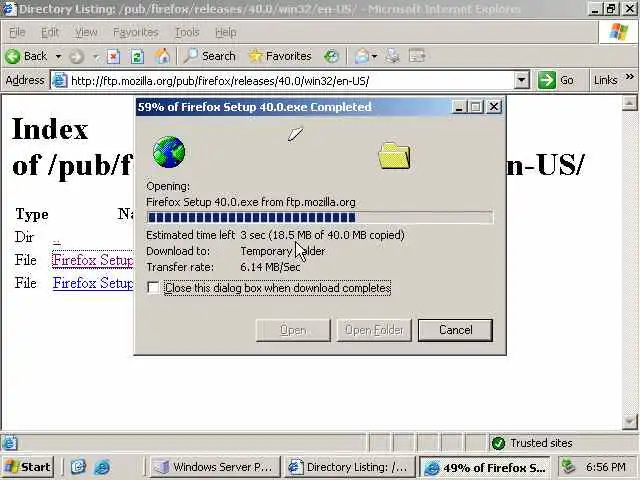Toggle 'Close this dialog box when download completes'

[153, 288]
